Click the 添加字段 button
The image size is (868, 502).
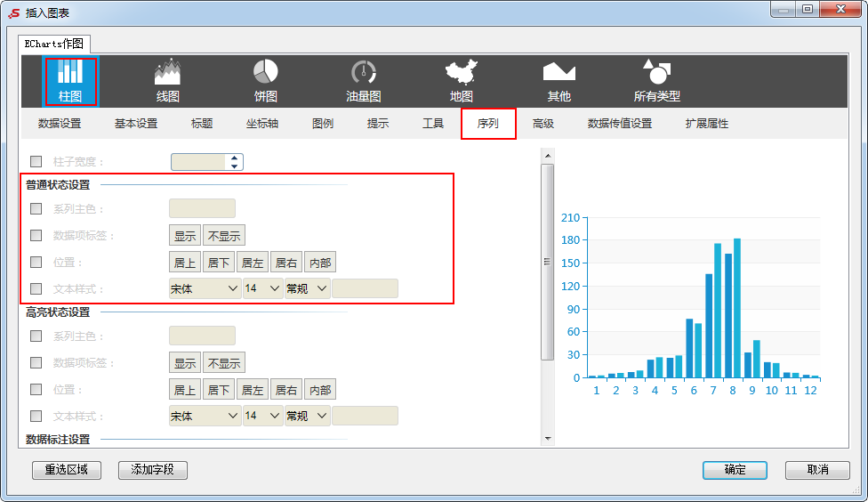pos(153,470)
